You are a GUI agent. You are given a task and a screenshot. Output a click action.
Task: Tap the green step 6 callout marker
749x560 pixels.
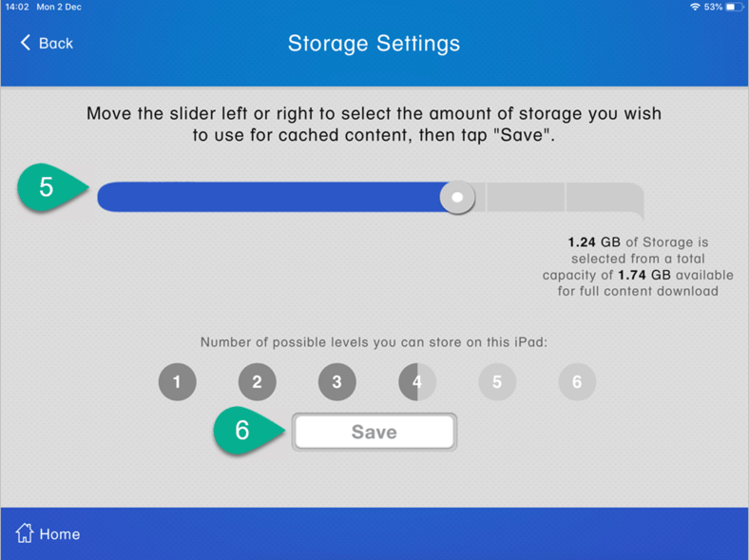click(x=243, y=430)
